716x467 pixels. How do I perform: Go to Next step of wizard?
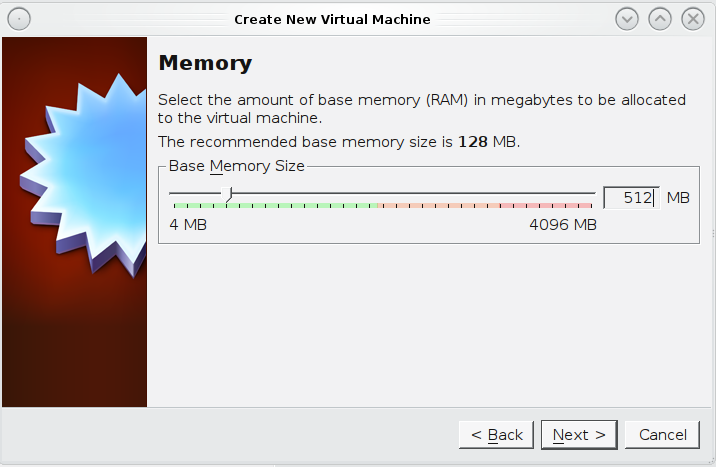tap(579, 435)
